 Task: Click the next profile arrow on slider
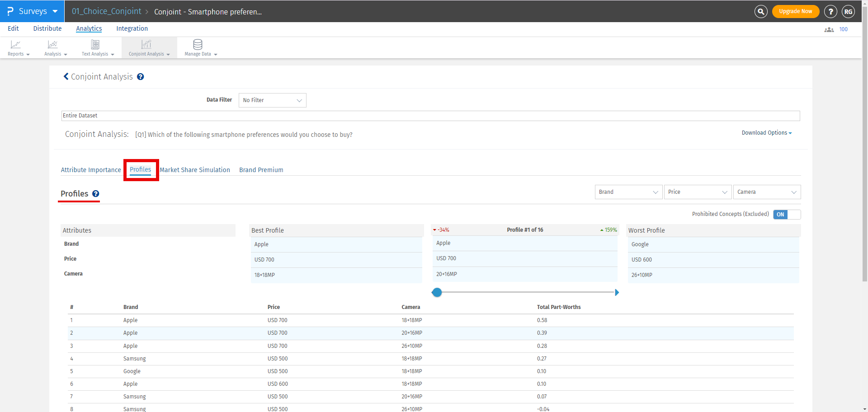(617, 292)
